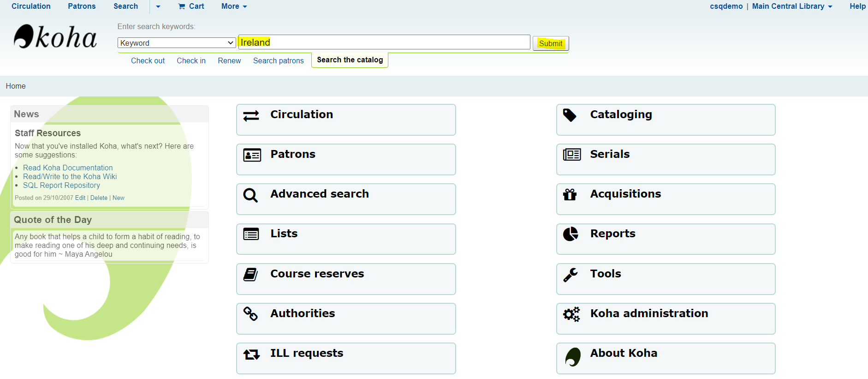Open the ILL requests module label
The width and height of the screenshot is (868, 379).
(307, 353)
